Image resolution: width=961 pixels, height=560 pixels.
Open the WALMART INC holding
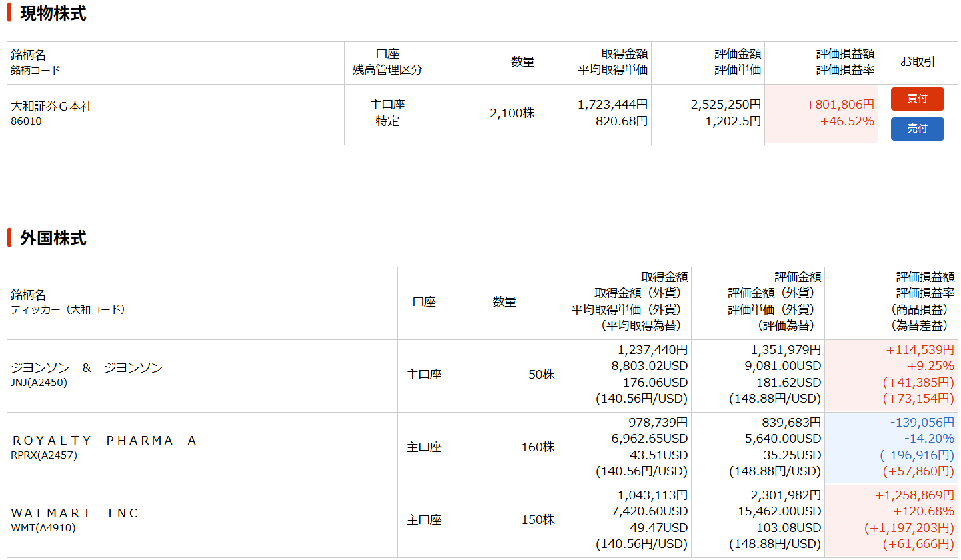click(75, 513)
